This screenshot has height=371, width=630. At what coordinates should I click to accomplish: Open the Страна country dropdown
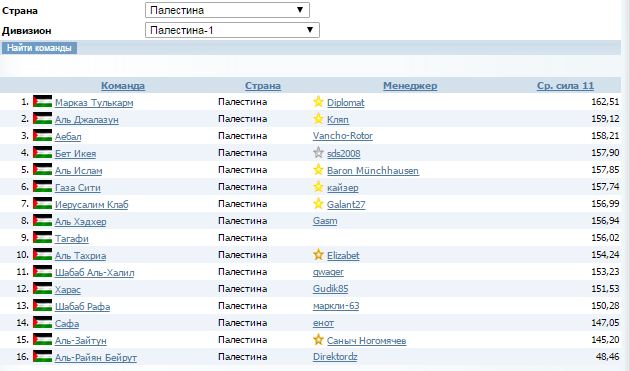coord(227,10)
